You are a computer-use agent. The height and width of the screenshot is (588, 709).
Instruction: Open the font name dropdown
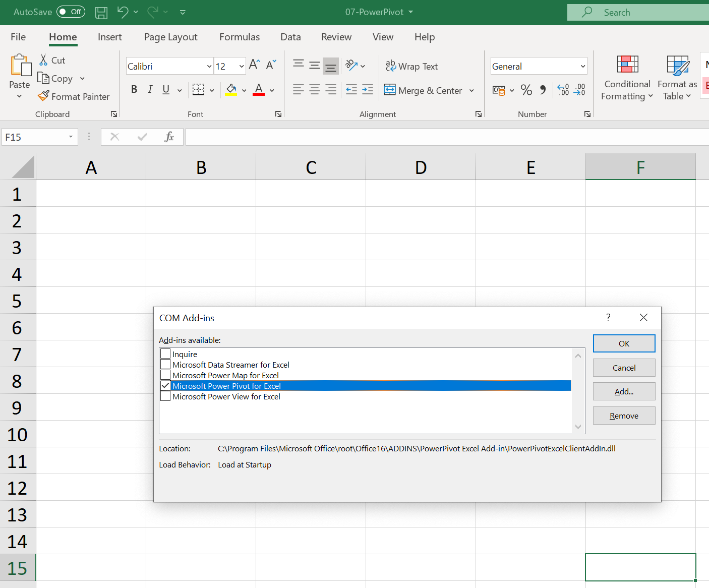click(x=209, y=66)
